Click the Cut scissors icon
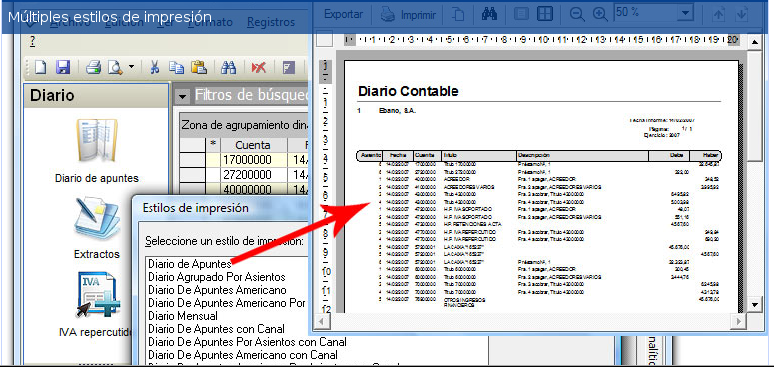Viewport: 774px width, 367px height. click(x=155, y=68)
